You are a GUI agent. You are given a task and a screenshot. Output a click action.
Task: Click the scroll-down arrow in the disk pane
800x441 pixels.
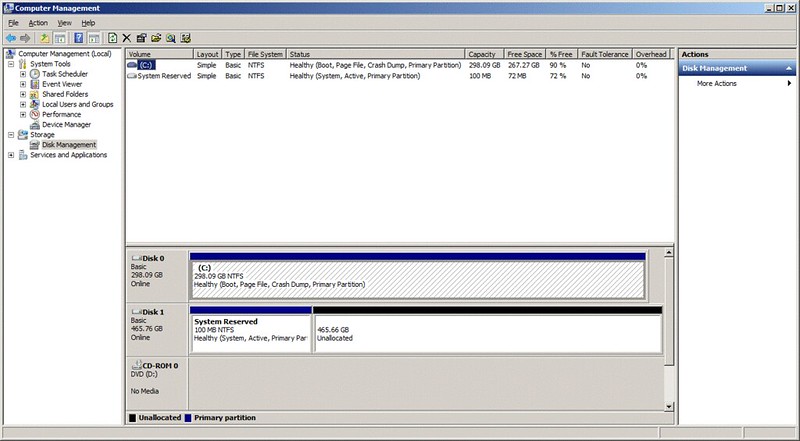(x=669, y=406)
